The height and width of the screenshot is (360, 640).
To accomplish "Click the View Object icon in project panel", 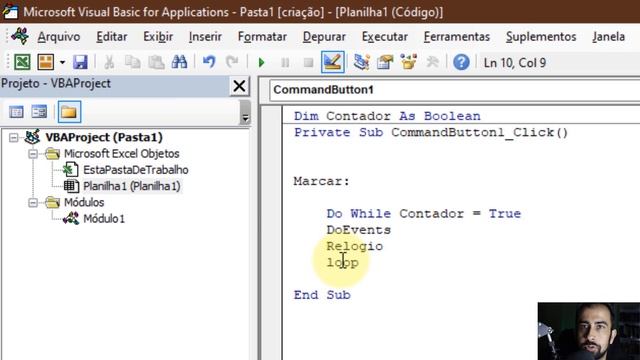I will (x=40, y=112).
